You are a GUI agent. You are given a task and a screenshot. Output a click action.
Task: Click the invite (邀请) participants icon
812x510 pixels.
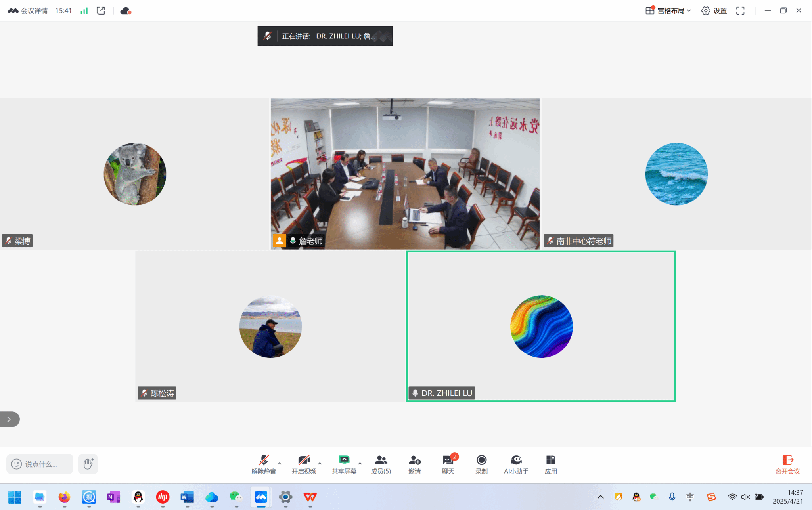(x=414, y=464)
